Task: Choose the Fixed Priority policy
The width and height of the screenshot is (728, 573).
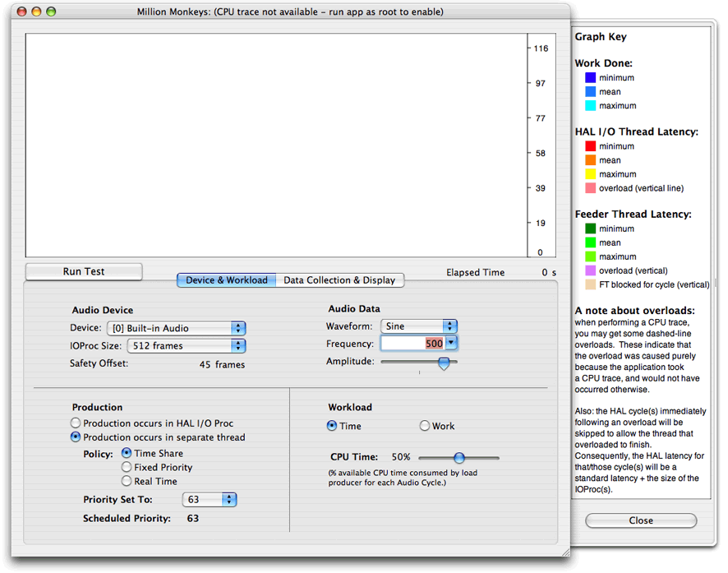Action: [x=126, y=467]
